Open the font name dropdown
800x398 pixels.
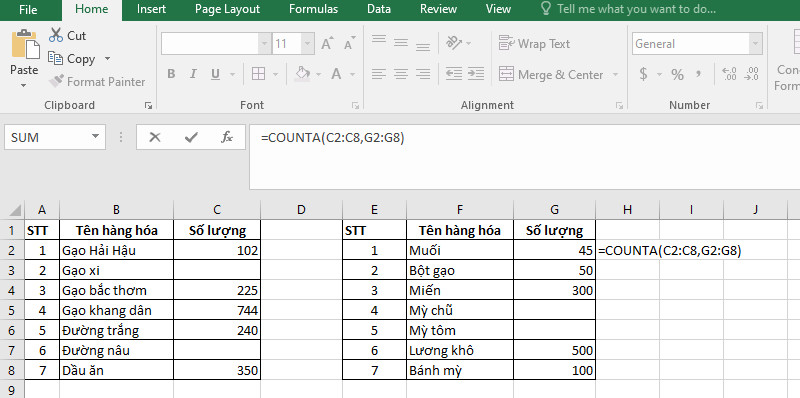coord(264,44)
